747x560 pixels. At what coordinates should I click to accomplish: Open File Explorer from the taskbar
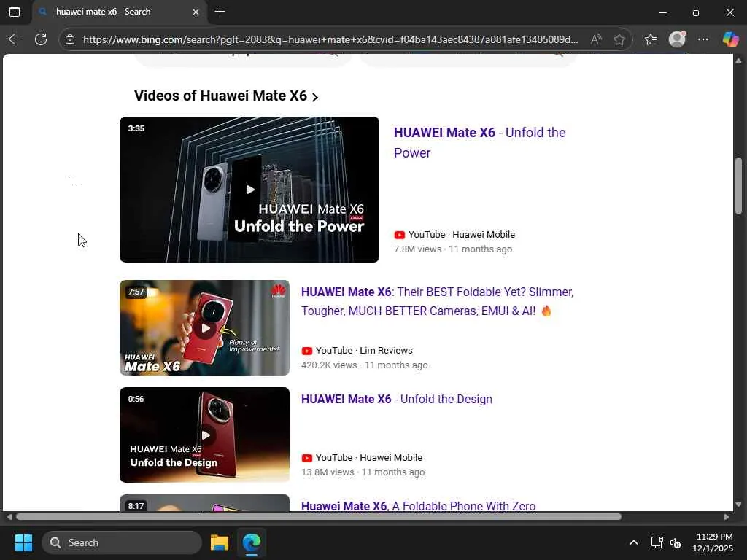[x=220, y=542]
